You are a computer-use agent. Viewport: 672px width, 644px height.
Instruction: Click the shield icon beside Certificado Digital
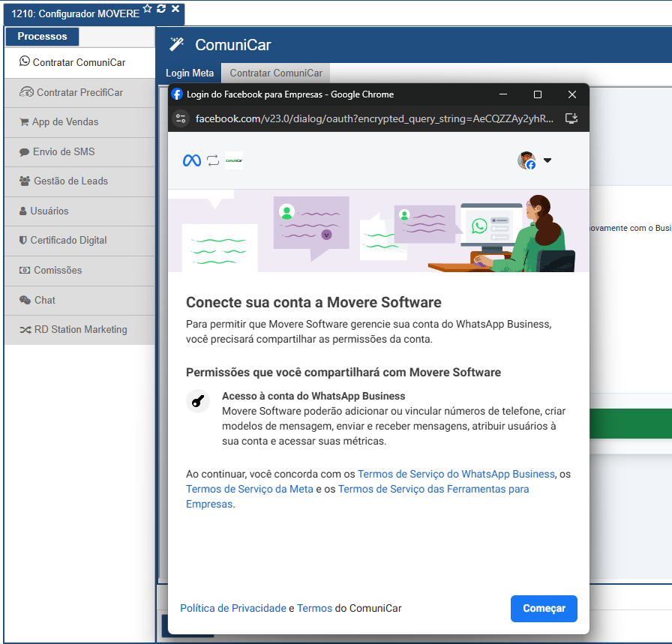pos(23,240)
